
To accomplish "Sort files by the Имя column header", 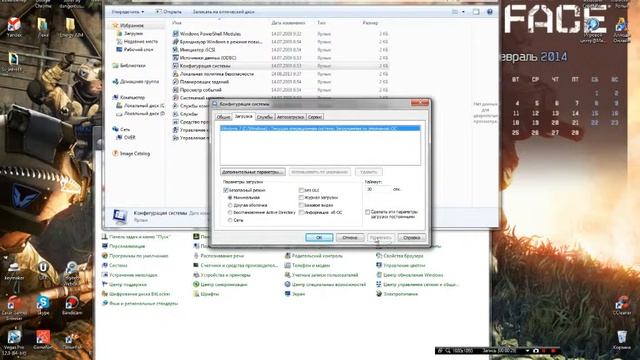I will point(177,23).
